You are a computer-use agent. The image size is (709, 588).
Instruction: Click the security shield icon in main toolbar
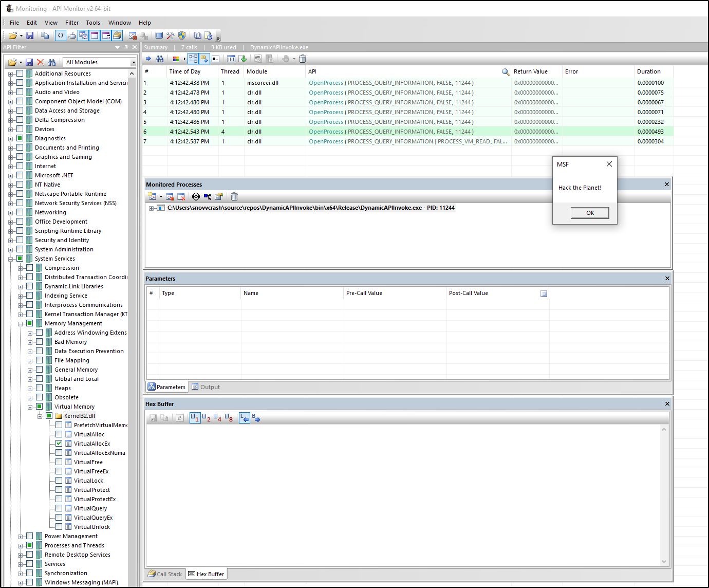pos(182,35)
